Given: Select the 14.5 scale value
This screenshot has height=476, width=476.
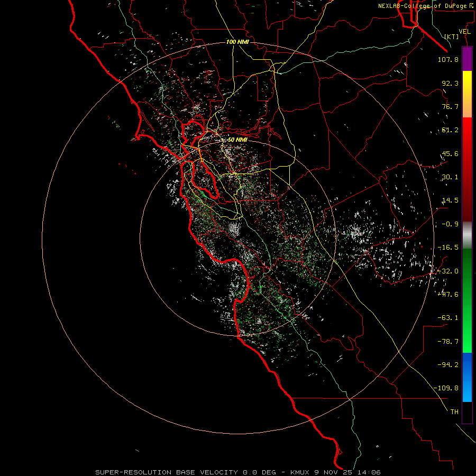Looking at the screenshot, I should [450, 200].
